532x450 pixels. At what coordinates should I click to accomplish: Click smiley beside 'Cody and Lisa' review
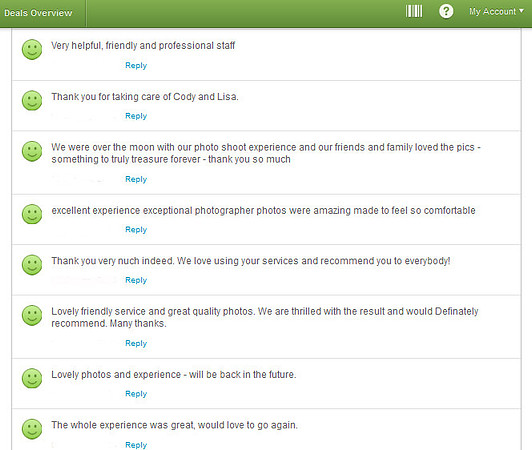click(32, 100)
